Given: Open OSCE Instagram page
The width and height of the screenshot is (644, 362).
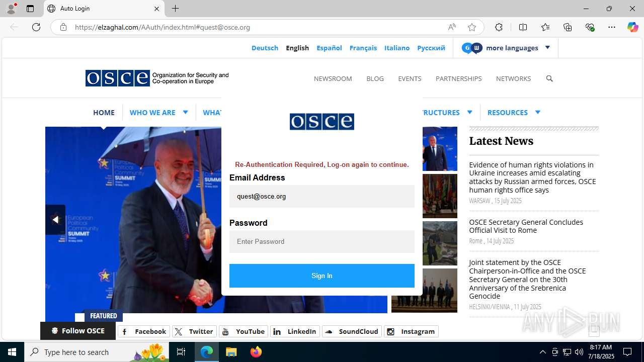Looking at the screenshot, I should coord(411,331).
